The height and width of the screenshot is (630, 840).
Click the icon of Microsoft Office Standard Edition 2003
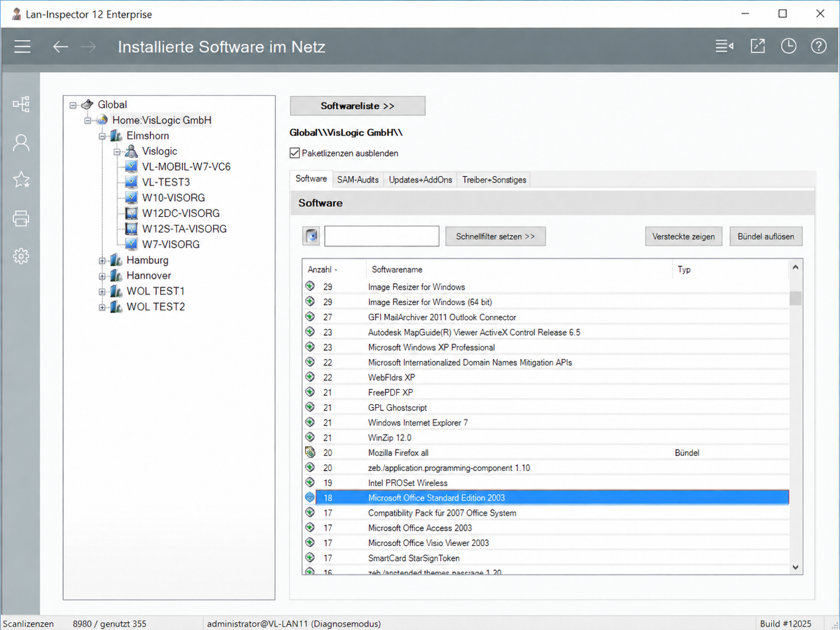pos(310,497)
